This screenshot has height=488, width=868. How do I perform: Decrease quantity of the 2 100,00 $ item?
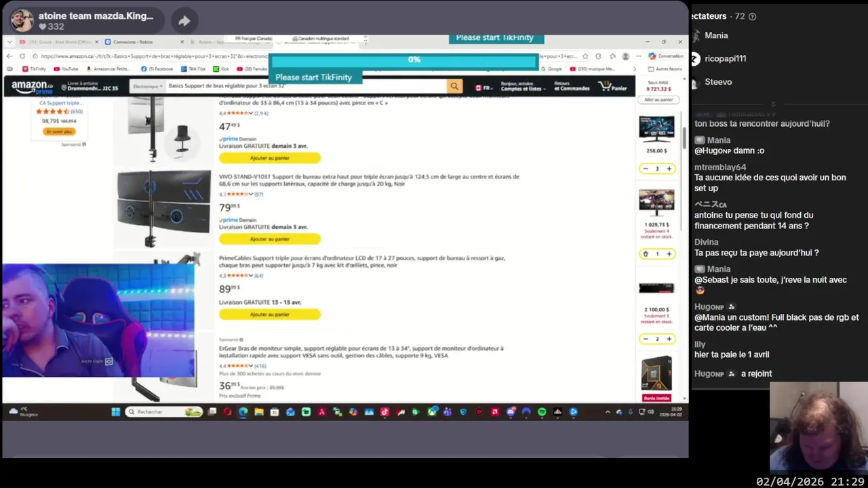[646, 339]
